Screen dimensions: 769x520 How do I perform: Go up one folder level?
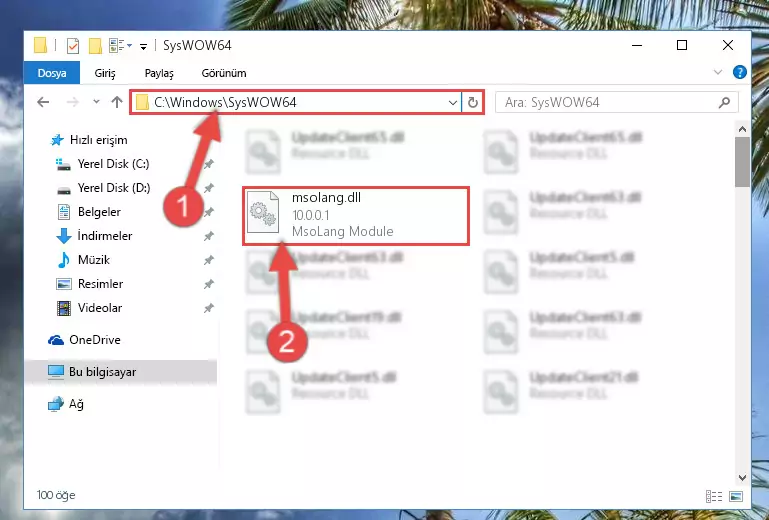coord(117,102)
